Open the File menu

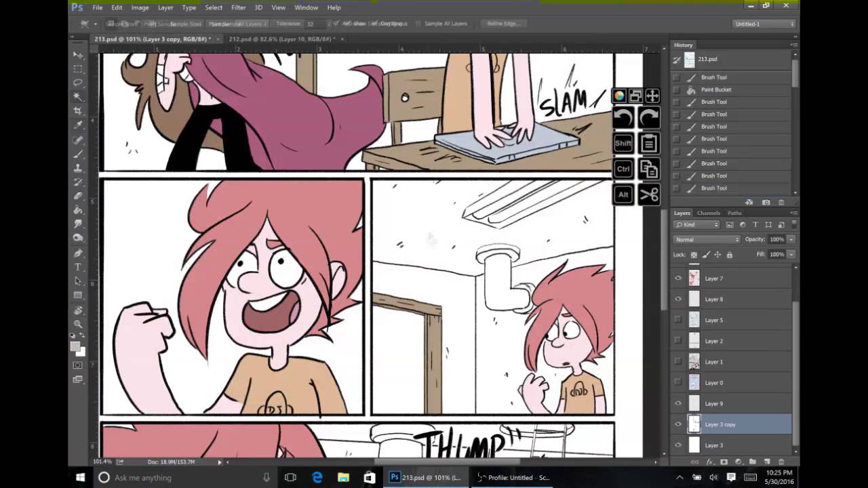point(98,7)
